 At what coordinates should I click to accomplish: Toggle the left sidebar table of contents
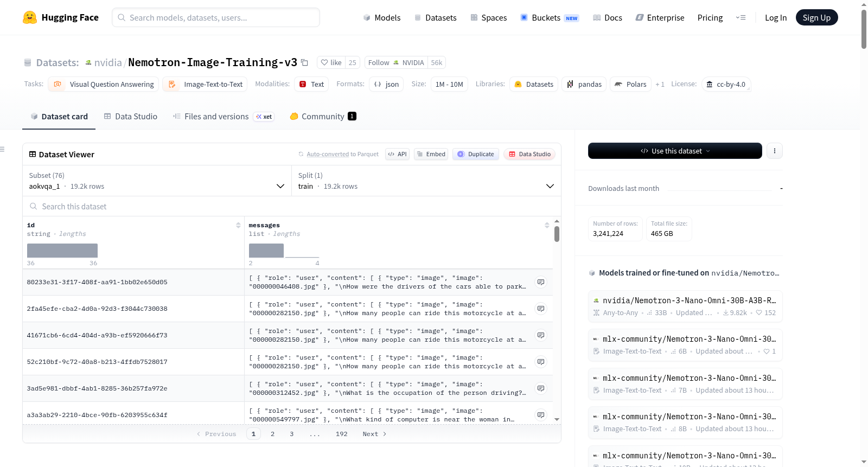click(2, 149)
